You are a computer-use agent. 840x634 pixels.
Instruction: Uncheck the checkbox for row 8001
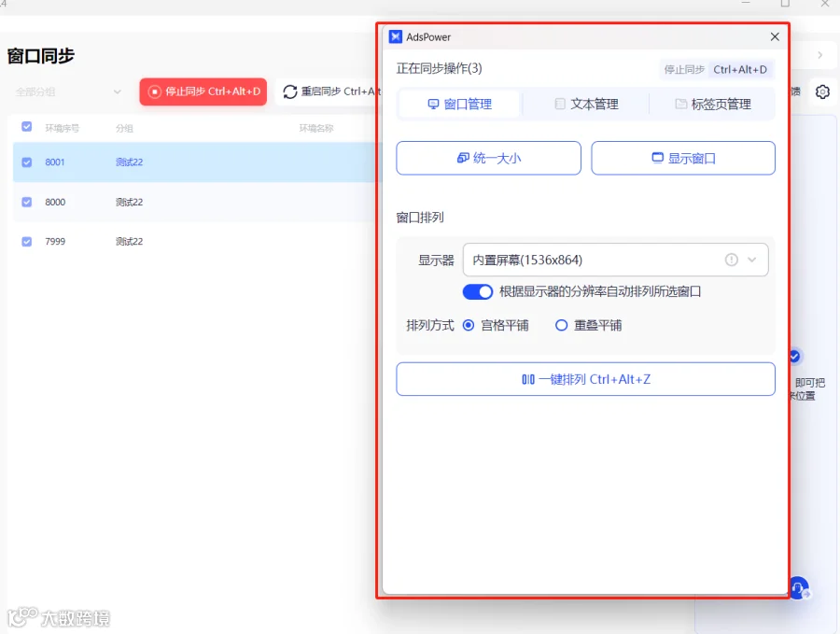pyautogui.click(x=27, y=162)
